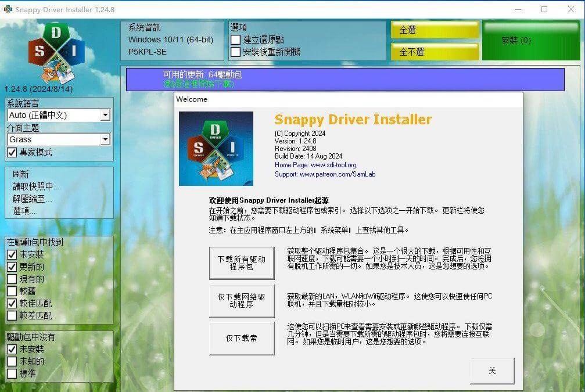Click the 仅下载网络驱动程序 button
Image resolution: width=585 pixels, height=392 pixels.
pyautogui.click(x=242, y=301)
